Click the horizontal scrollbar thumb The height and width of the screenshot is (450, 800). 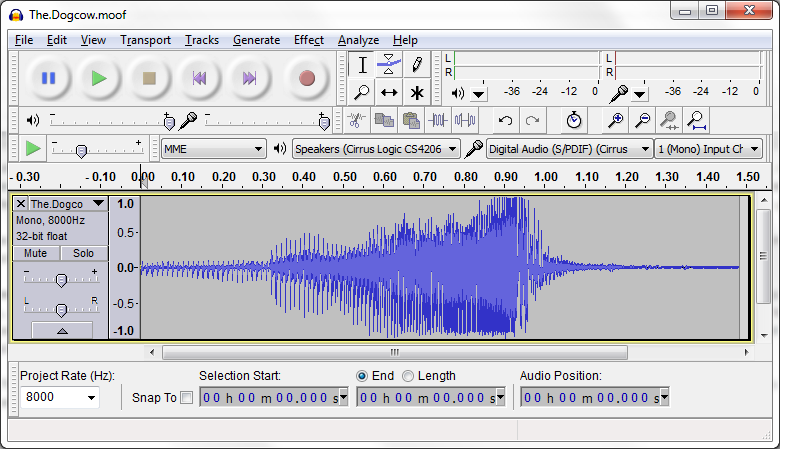click(x=395, y=352)
